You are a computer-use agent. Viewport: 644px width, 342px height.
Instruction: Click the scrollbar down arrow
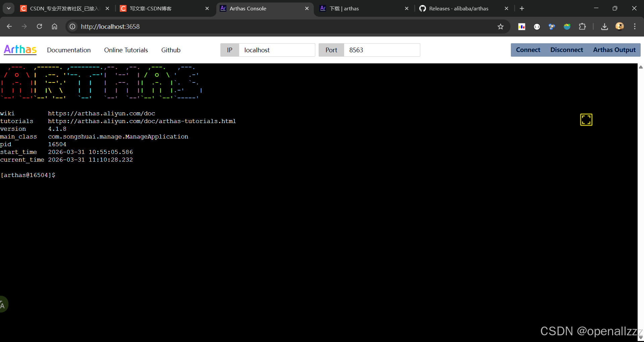(641, 338)
